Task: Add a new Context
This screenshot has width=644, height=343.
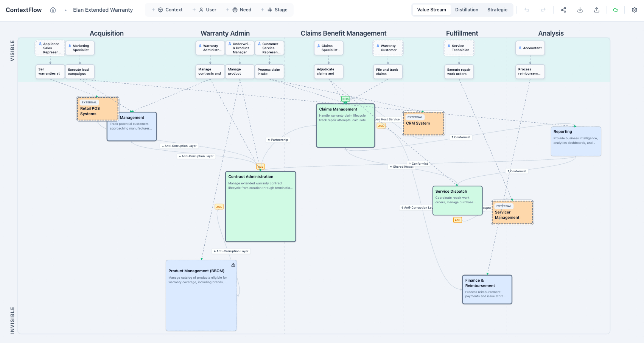Action: tap(167, 10)
